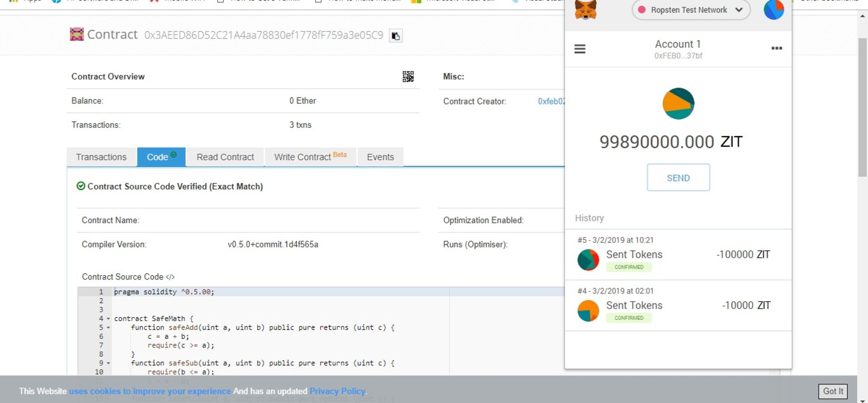Fold the safeSub function at line 9
This screenshot has width=868, height=403.
coord(108,363)
